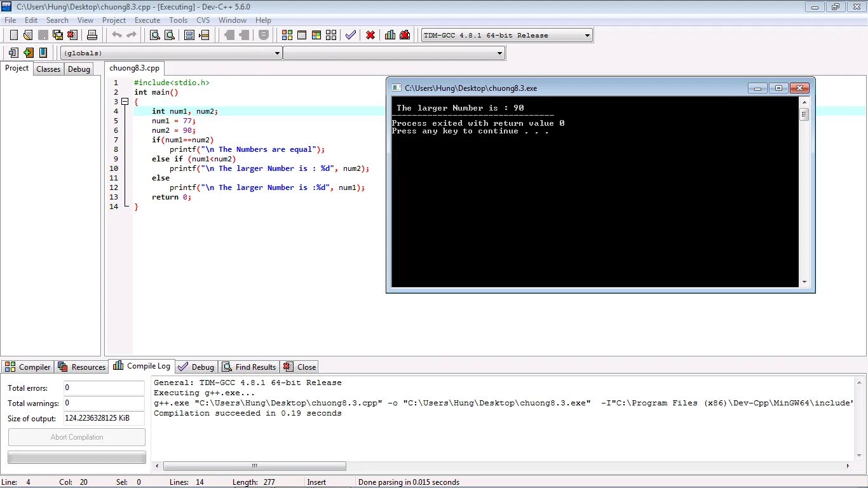Click the compile log horizontal scrollbar thumb
This screenshot has height=488, width=868.
pos(254,466)
